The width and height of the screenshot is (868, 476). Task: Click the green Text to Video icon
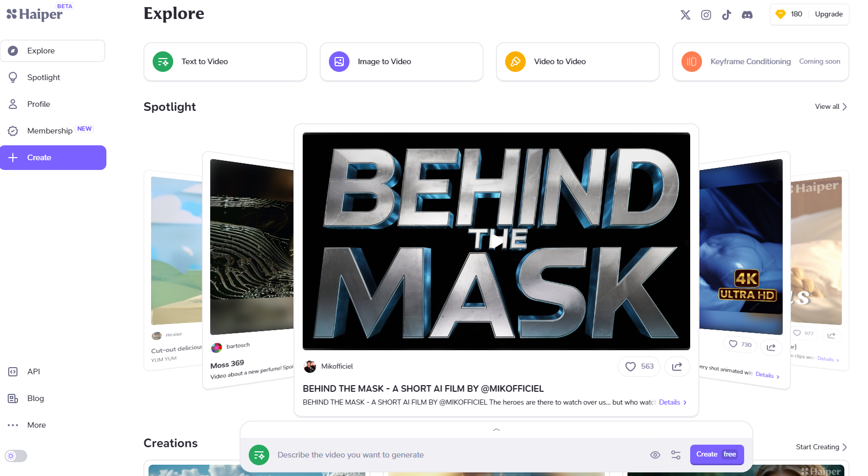[163, 62]
